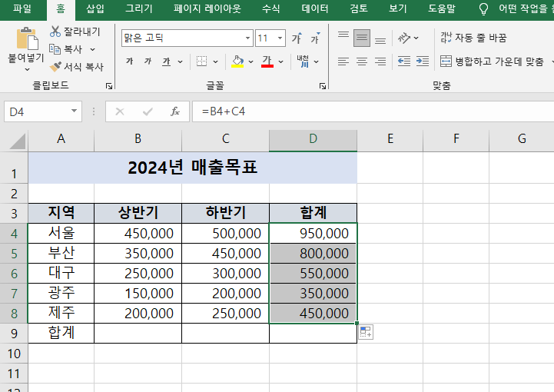Switch to the 수식 tab
The image size is (554, 392).
[271, 8]
